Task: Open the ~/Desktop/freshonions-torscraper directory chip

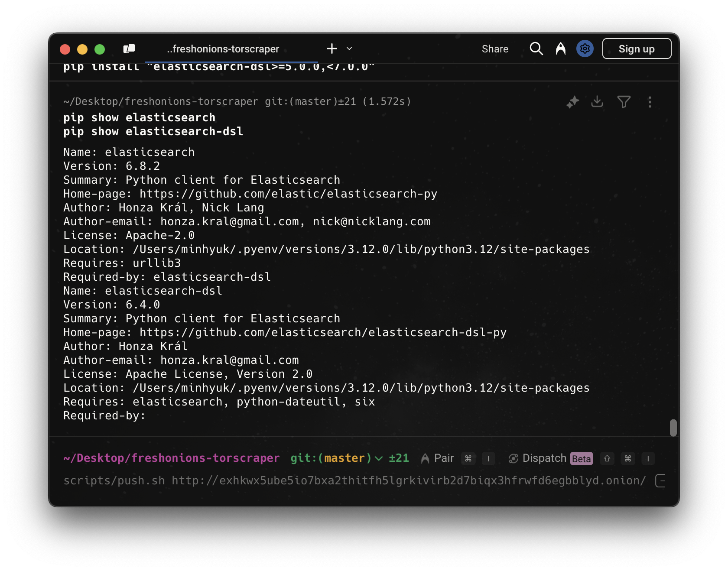Action: [x=172, y=458]
